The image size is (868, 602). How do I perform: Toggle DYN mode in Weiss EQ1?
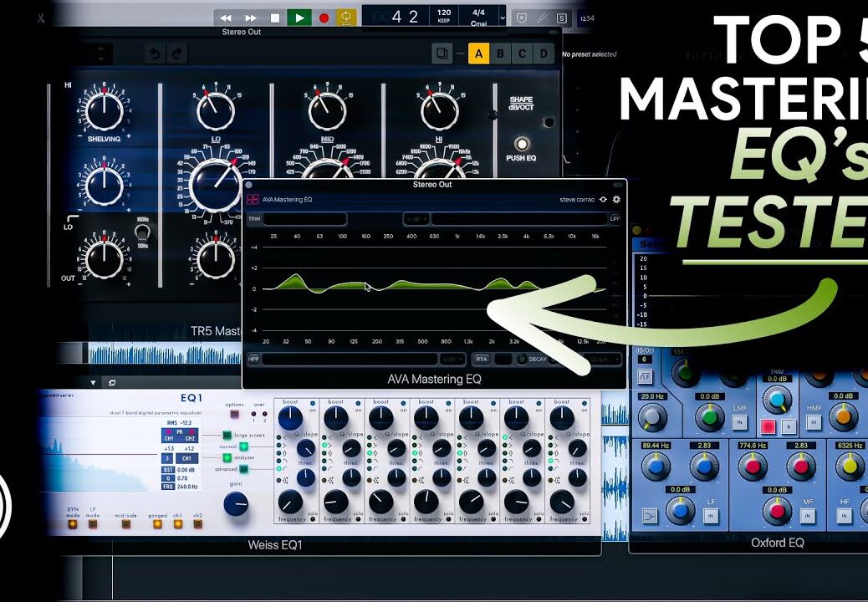pyautogui.click(x=73, y=523)
